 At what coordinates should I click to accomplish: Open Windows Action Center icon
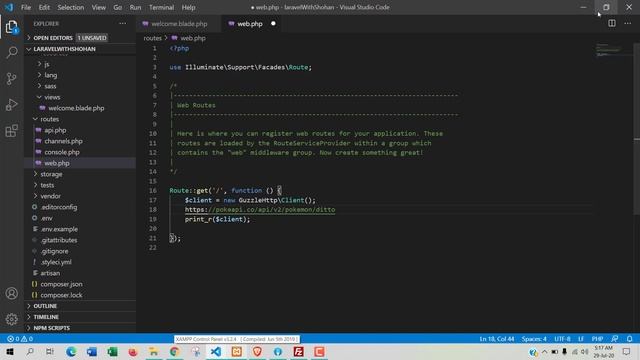(626, 351)
